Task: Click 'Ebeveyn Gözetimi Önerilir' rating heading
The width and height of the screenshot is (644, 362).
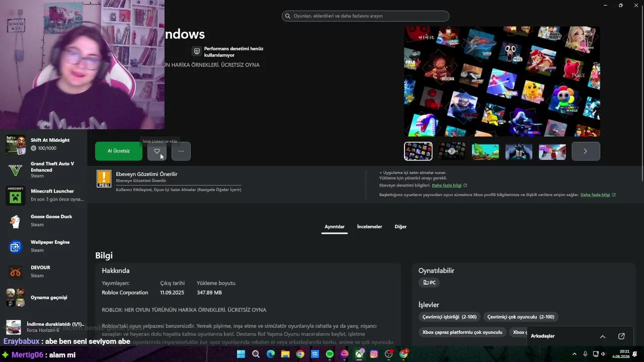Action: [146, 174]
